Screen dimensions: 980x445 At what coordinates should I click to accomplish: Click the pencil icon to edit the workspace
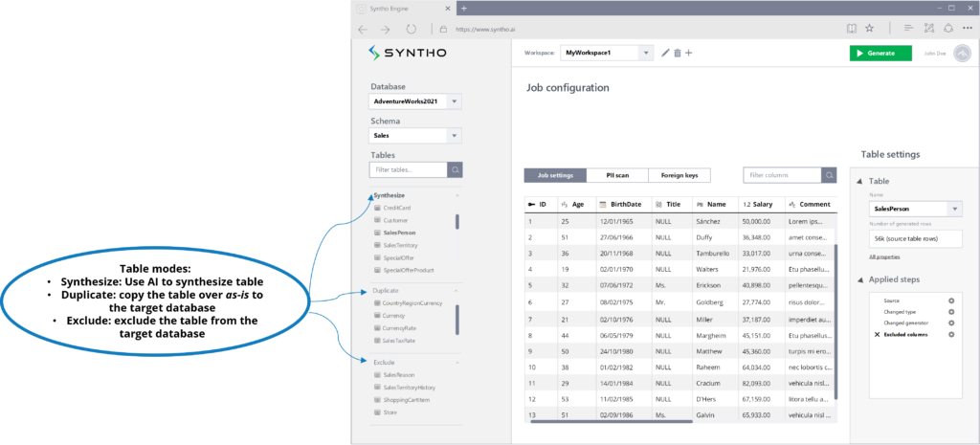point(665,54)
